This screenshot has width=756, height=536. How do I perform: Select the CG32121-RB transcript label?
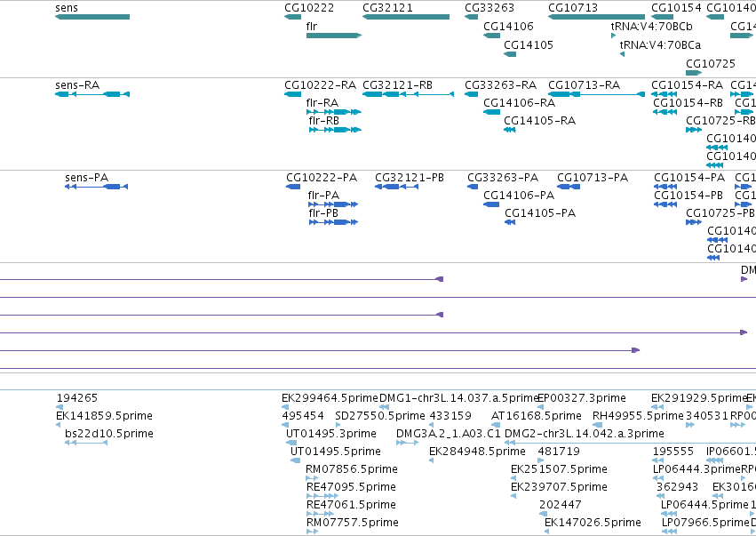tap(397, 85)
